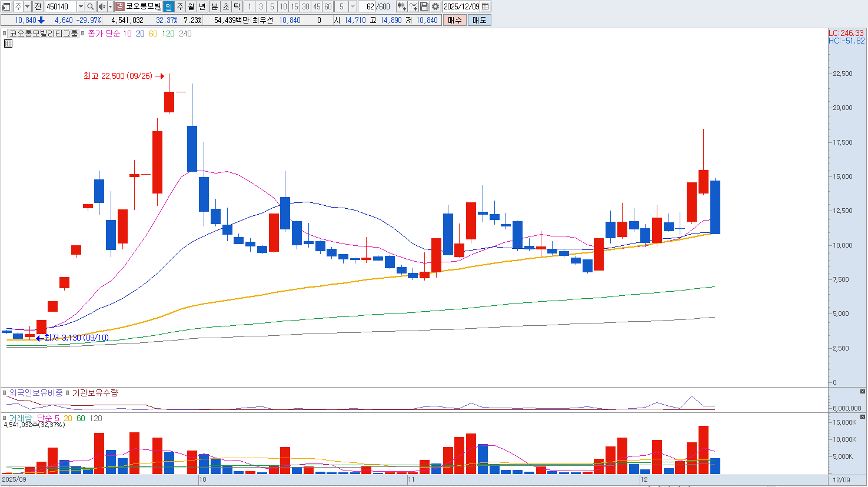The width and height of the screenshot is (868, 487).
Task: Click the save chart floppy disk icon
Action: [424, 6]
